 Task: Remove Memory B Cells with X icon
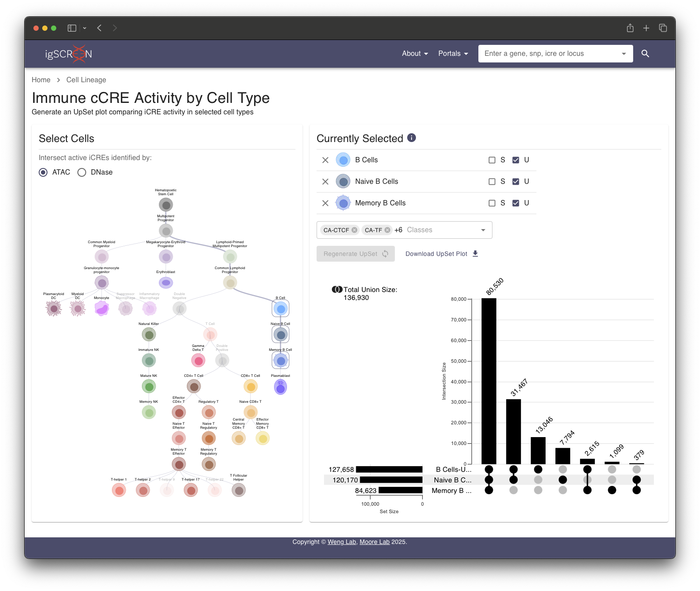pos(325,203)
